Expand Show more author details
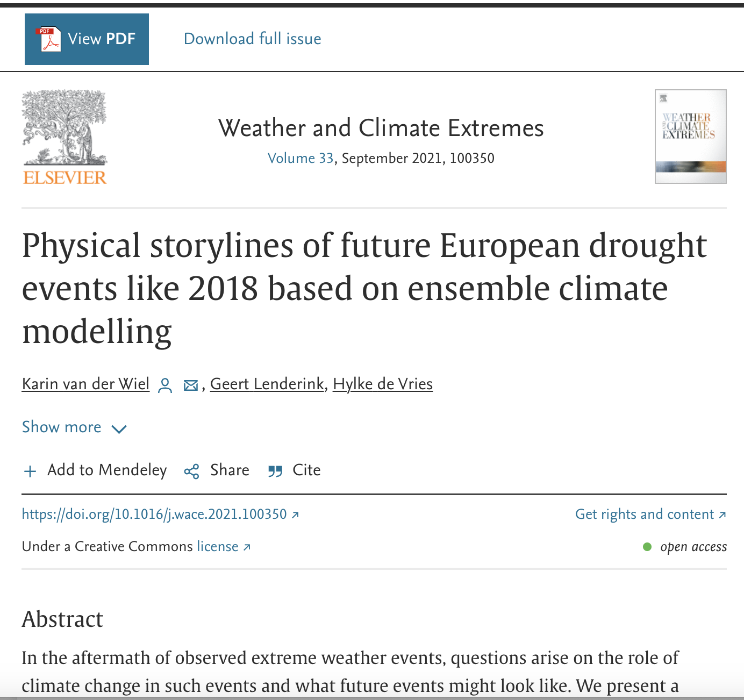This screenshot has height=700, width=744. click(x=62, y=427)
